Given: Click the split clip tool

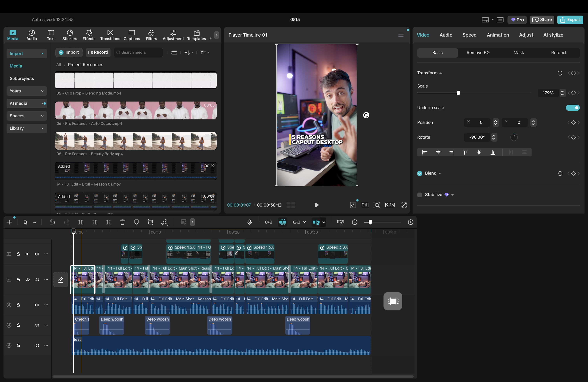Looking at the screenshot, I should pos(80,222).
